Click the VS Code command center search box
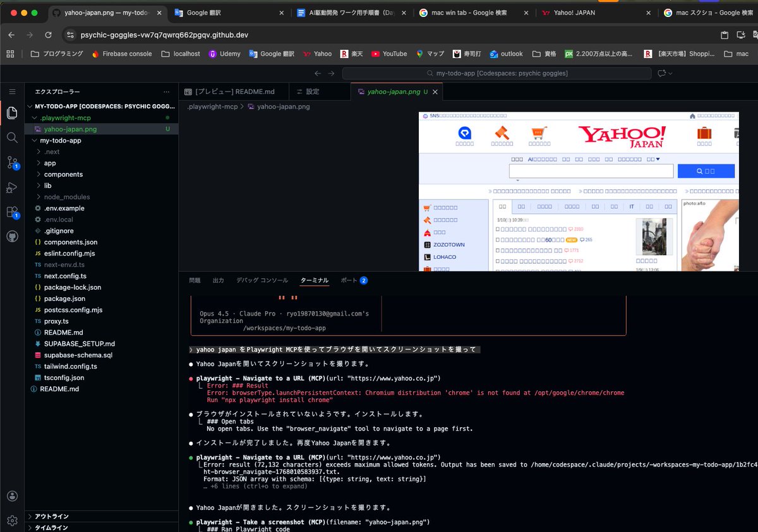 click(496, 73)
